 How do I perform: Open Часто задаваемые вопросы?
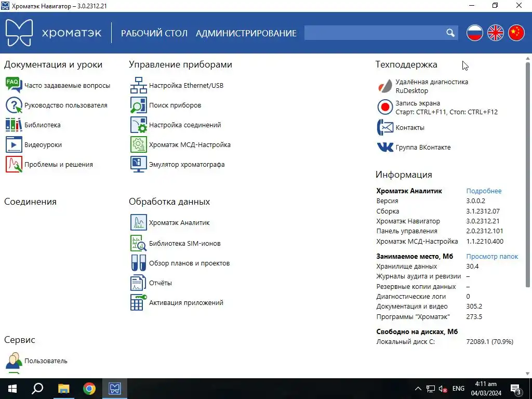(67, 86)
